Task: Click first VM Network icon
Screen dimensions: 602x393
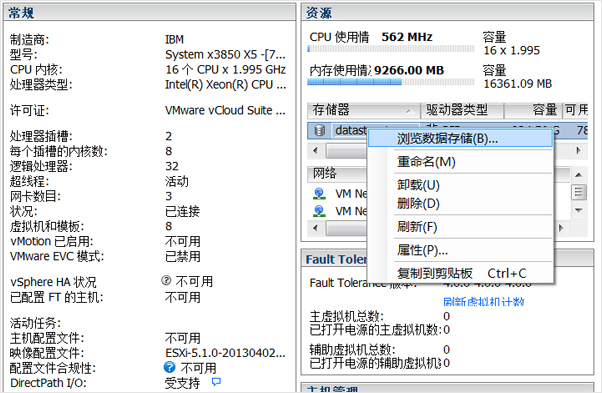Action: tap(319, 194)
